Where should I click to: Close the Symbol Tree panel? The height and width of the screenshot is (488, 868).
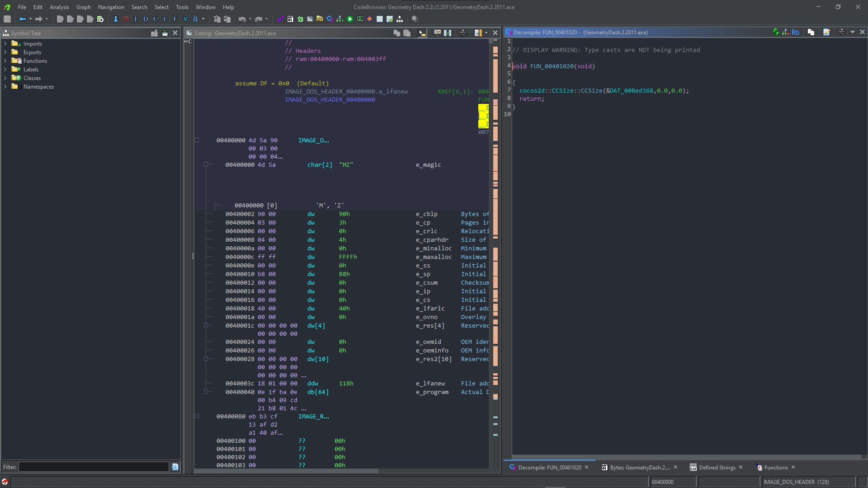[x=175, y=33]
